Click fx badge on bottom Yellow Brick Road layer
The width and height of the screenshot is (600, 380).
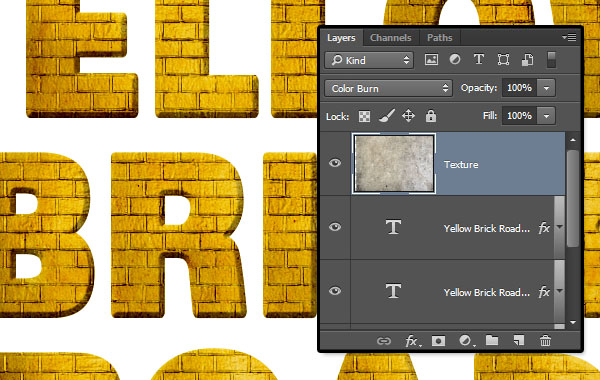544,292
